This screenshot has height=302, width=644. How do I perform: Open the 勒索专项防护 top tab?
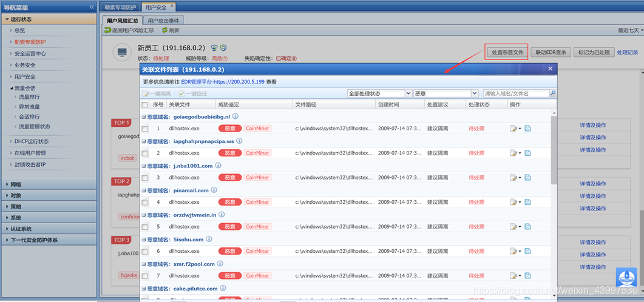coord(120,7)
